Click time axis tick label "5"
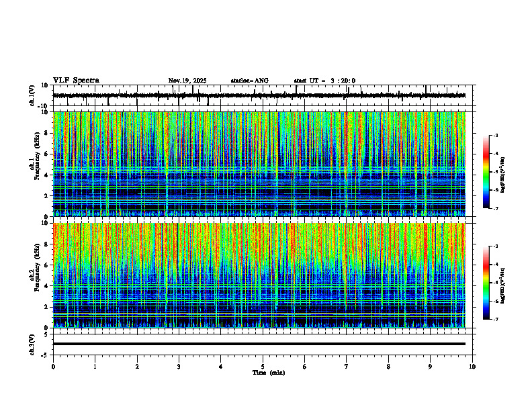532x411 pixels. 263,367
